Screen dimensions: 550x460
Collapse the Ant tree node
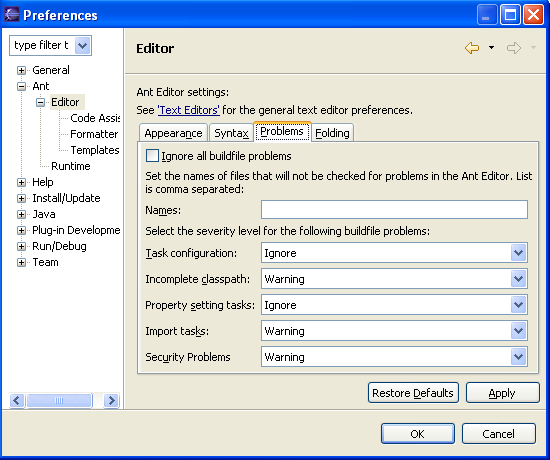[21, 86]
